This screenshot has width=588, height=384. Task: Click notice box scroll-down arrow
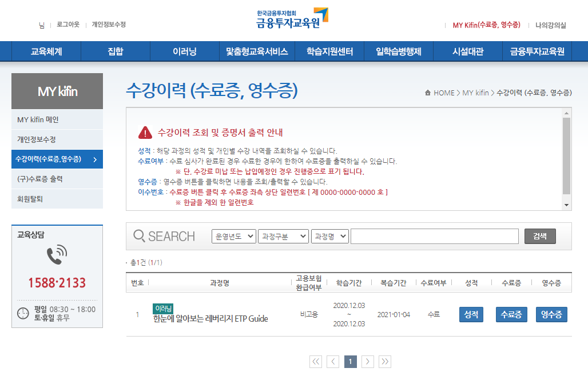point(566,205)
